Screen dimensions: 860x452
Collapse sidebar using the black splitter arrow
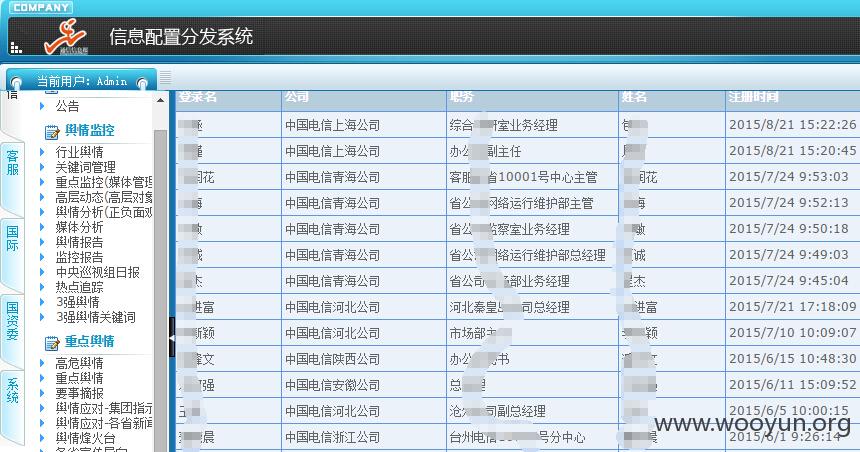click(x=172, y=337)
